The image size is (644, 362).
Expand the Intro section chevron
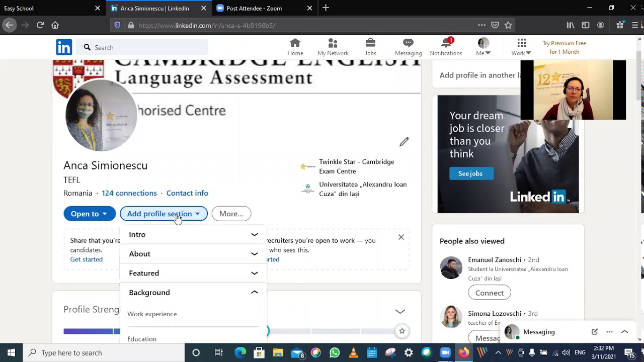pos(254,235)
